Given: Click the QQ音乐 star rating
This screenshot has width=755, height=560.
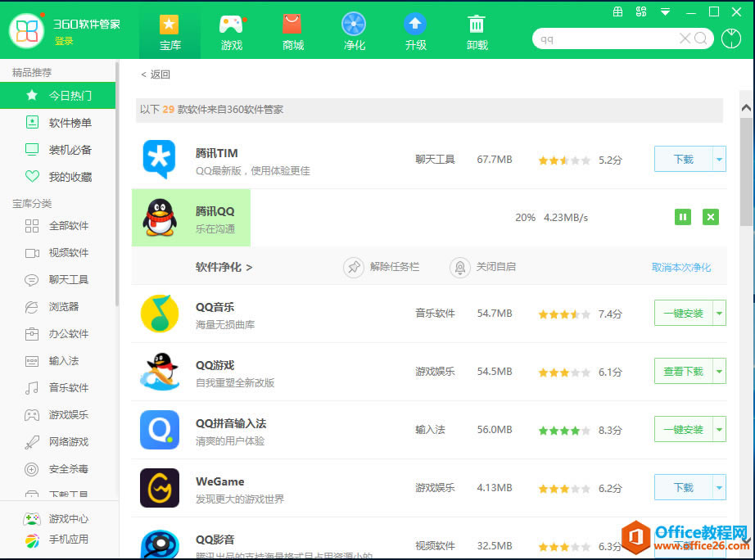Looking at the screenshot, I should (564, 314).
